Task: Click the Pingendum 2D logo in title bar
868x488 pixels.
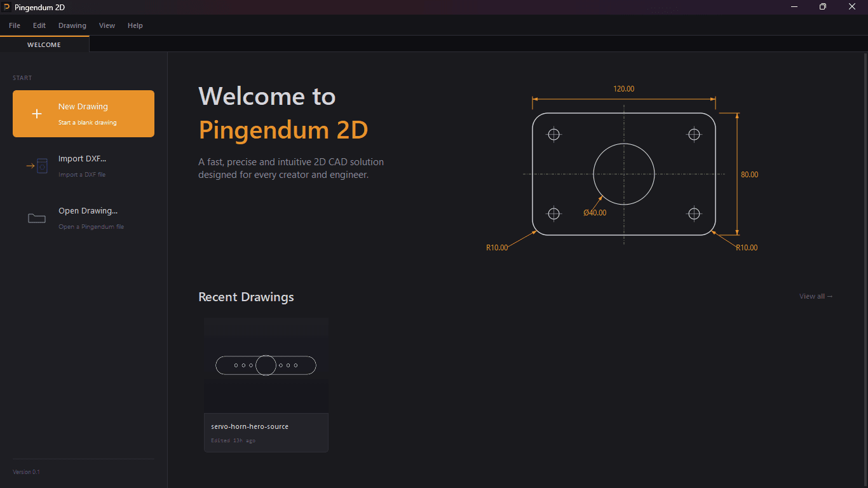Action: click(x=6, y=7)
